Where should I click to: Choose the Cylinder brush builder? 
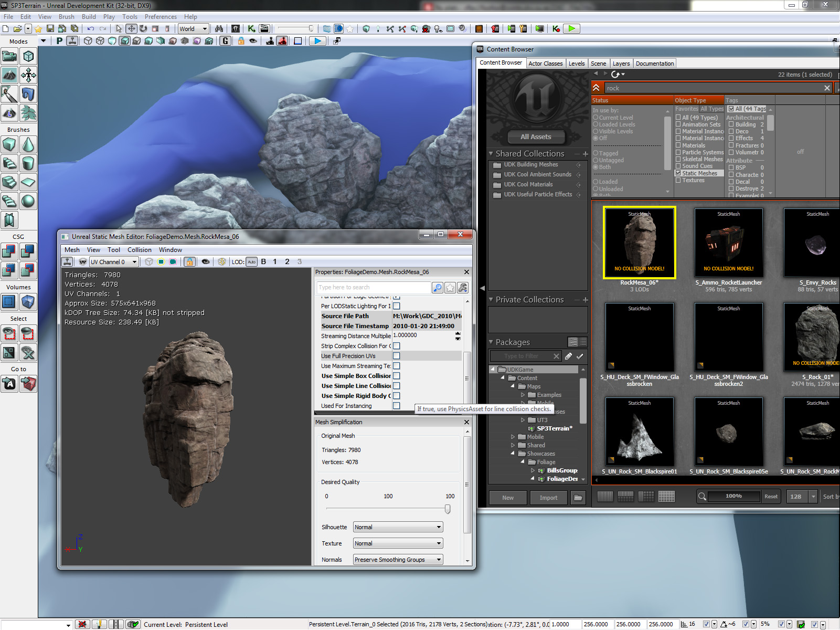coord(28,163)
